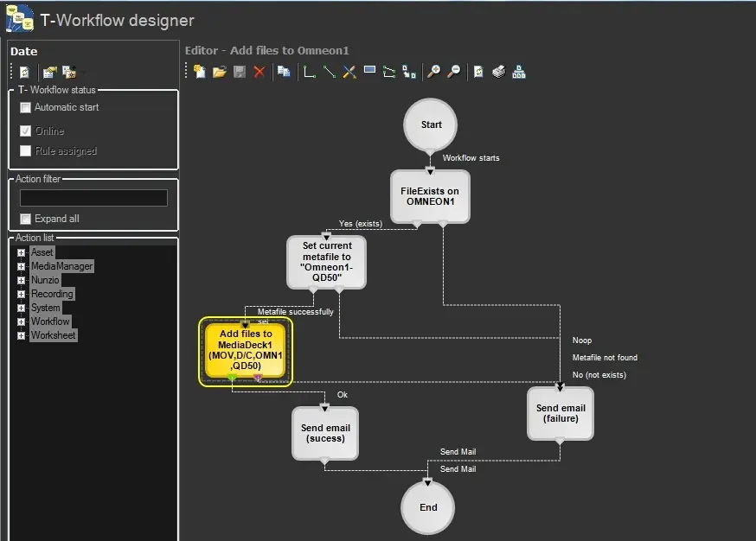Toggle the Online checkbox

pos(26,131)
